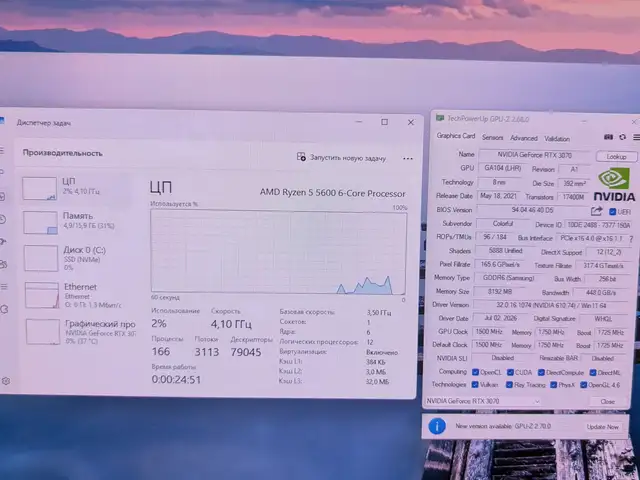
Task: Maximize the Task Manager window
Action: point(384,122)
